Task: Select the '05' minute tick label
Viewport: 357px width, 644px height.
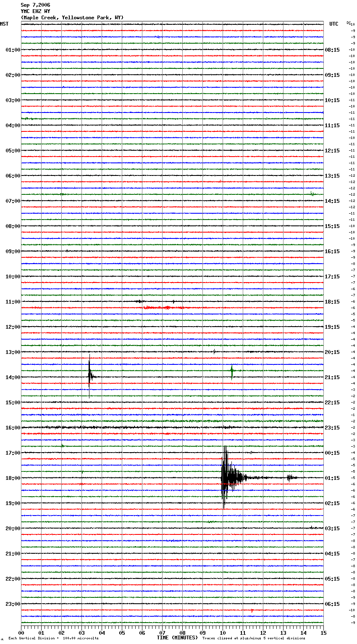Action: tap(122, 633)
